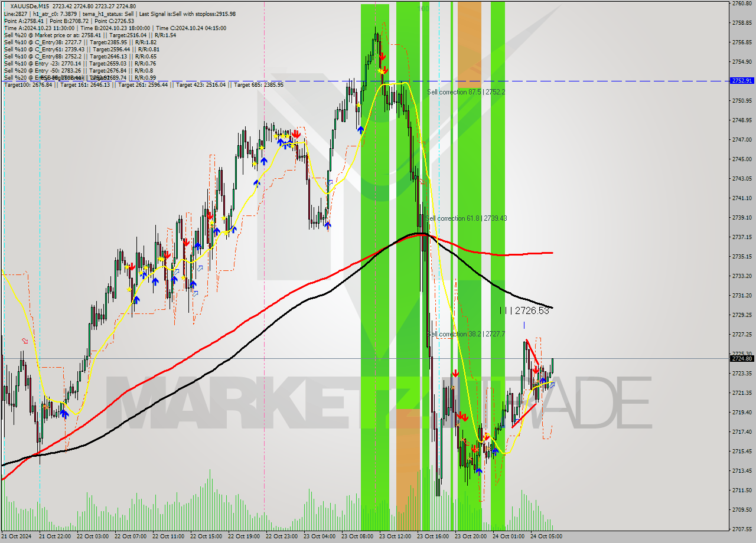The height and width of the screenshot is (543, 756).
Task: Click the 2715.45 price axis value
Action: 742,452
